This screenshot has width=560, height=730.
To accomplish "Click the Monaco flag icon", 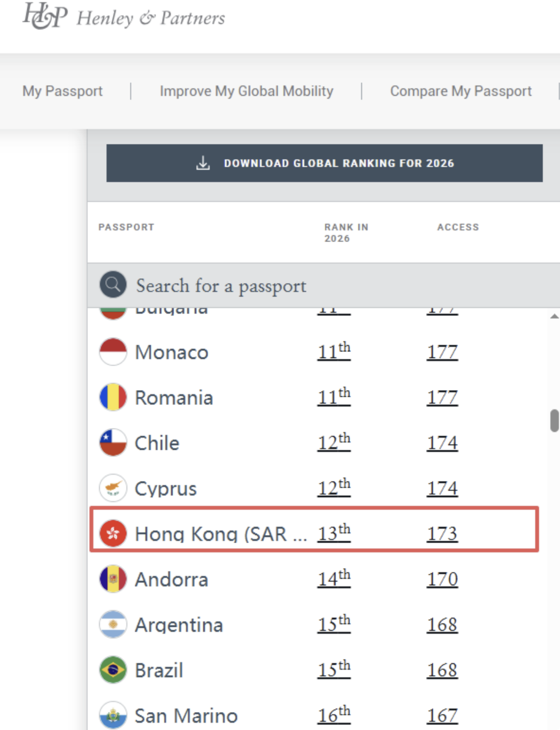I will 113,352.
